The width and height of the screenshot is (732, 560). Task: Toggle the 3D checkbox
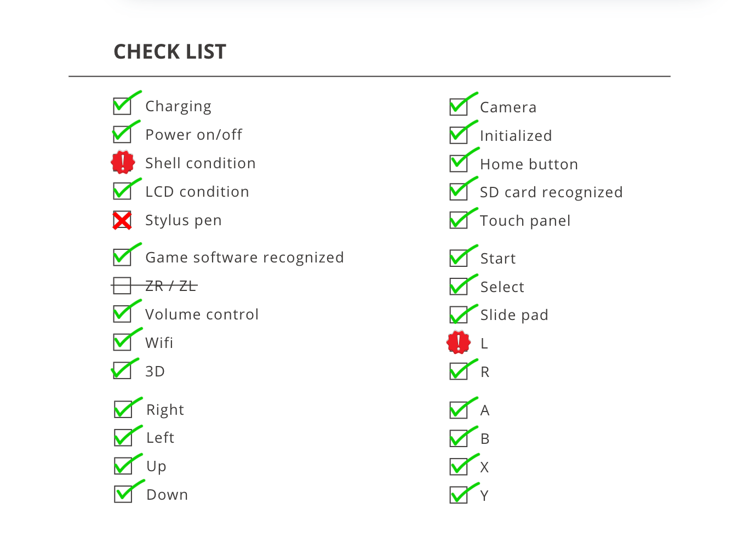[122, 370]
